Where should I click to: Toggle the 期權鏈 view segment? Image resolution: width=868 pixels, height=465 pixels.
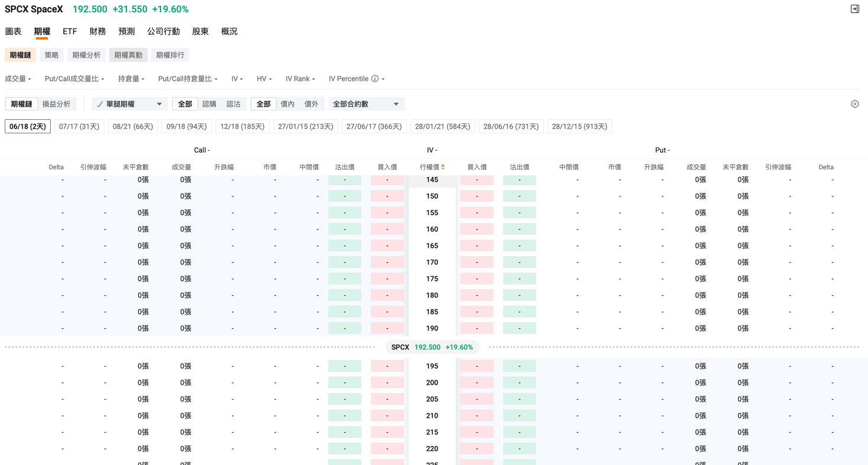tap(22, 104)
